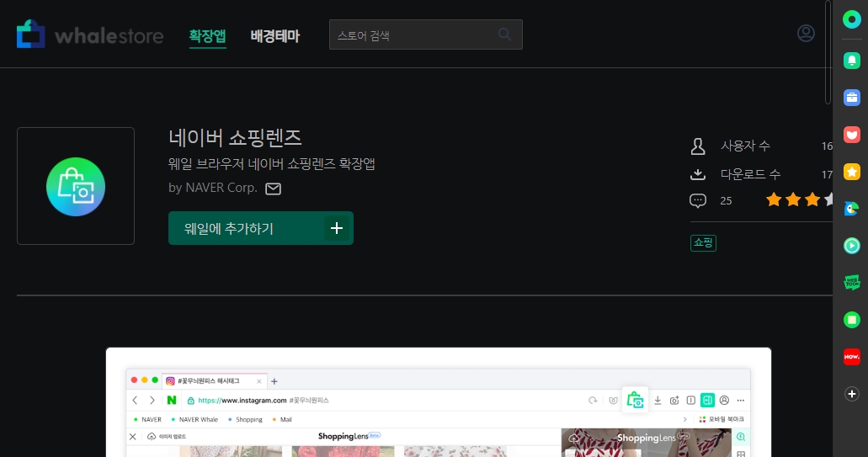Open the green play button sidebar icon

pyautogui.click(x=851, y=246)
